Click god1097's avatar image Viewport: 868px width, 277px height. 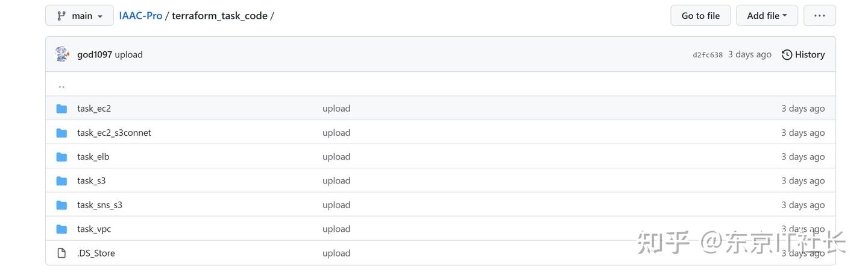pos(62,54)
